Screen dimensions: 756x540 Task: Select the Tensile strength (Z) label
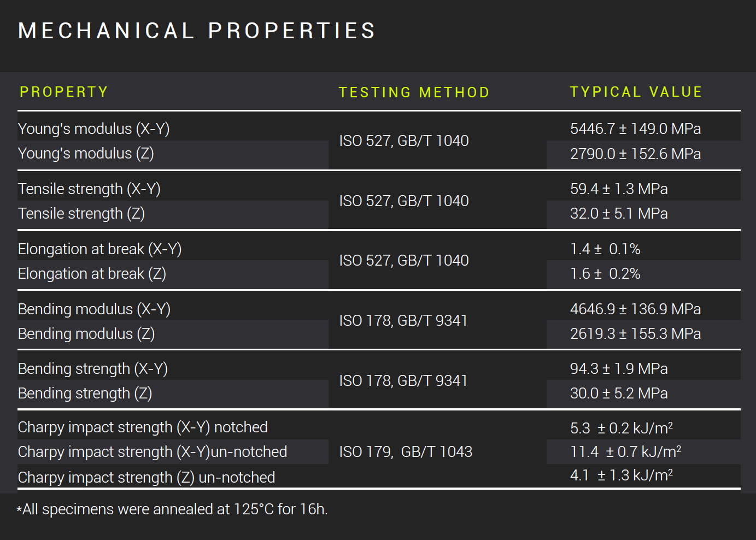[x=81, y=213]
